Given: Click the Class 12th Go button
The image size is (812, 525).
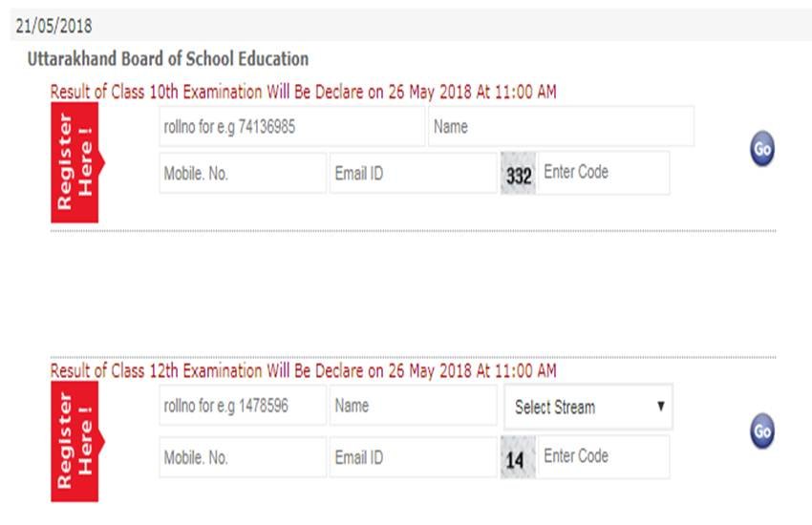Looking at the screenshot, I should 761,430.
